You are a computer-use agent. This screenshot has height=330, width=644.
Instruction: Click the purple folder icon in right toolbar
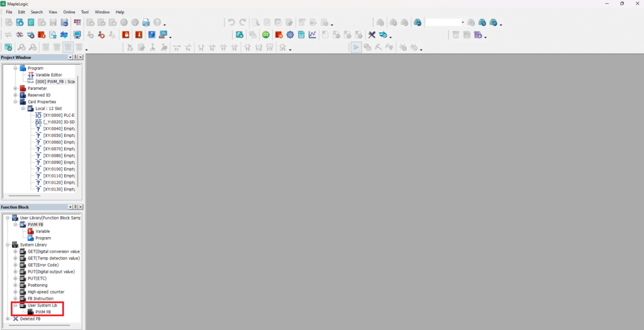(x=478, y=35)
